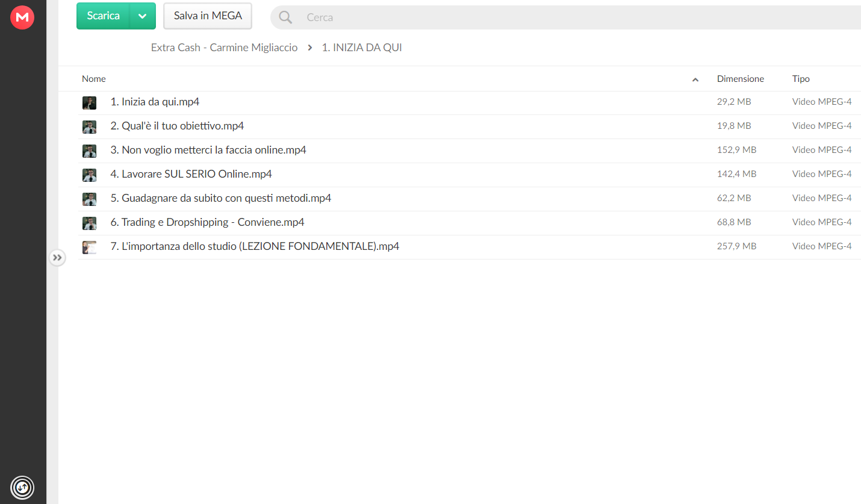Click the 142,4 MB size value

pos(736,174)
